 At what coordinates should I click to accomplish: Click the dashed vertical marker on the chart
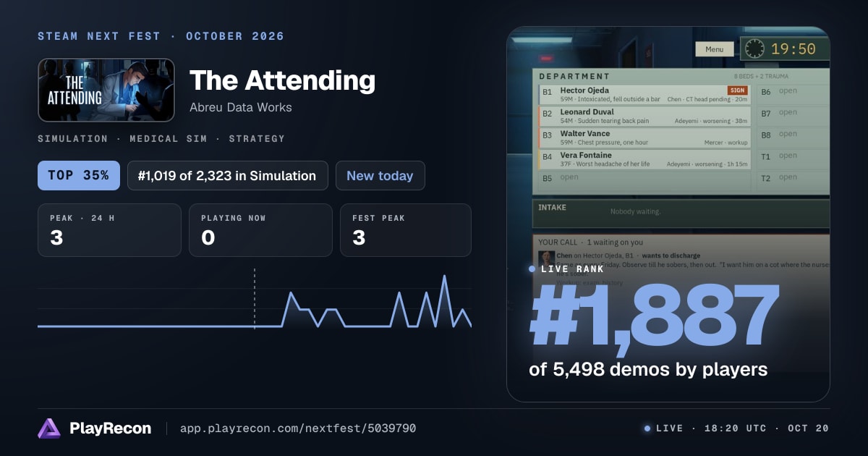[x=254, y=298]
